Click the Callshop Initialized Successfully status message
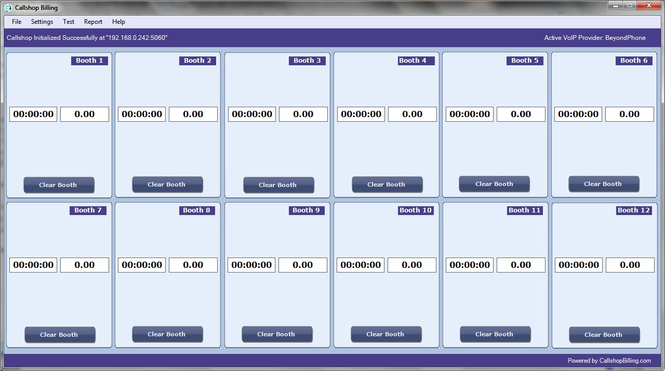Screen dimensions: 665x371 [87, 38]
